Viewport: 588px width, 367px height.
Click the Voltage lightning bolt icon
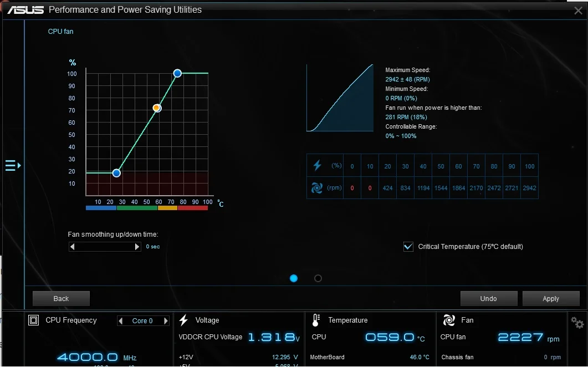[183, 320]
